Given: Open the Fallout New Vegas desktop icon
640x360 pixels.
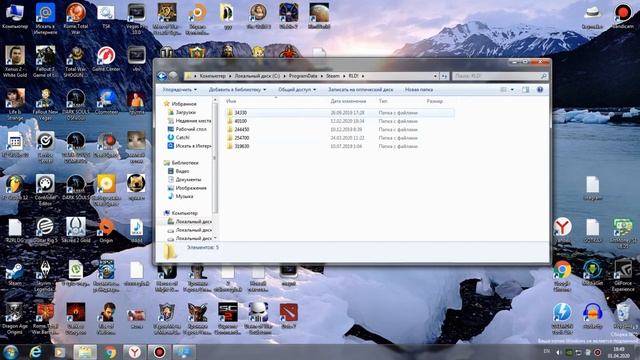Looking at the screenshot, I should 45,104.
